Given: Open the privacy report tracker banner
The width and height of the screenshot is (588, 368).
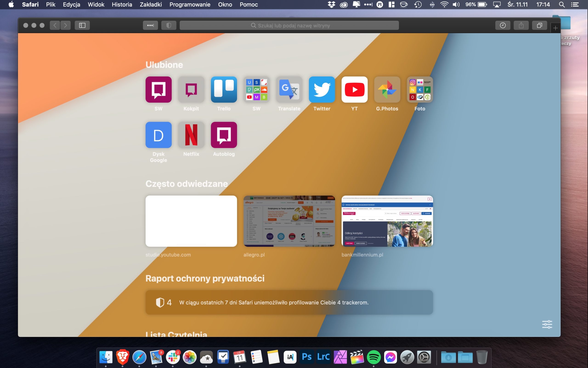Looking at the screenshot, I should point(289,302).
